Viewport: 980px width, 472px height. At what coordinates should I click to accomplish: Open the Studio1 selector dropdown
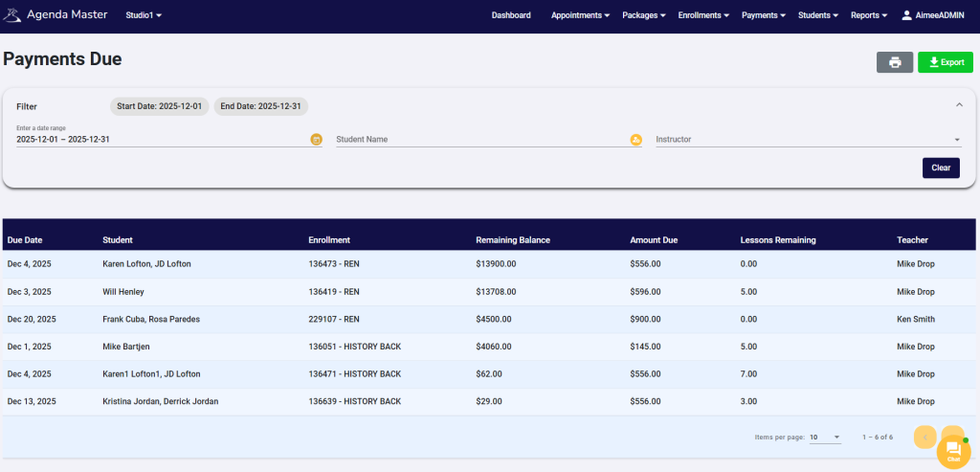pyautogui.click(x=144, y=15)
